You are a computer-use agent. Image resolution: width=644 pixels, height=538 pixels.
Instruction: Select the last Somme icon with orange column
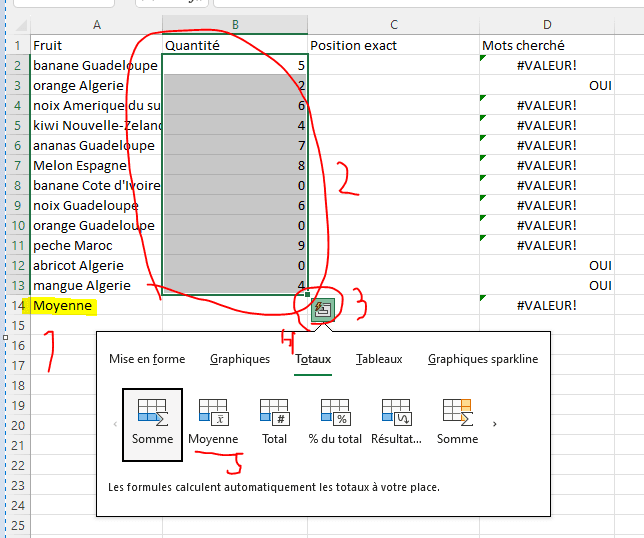457,421
